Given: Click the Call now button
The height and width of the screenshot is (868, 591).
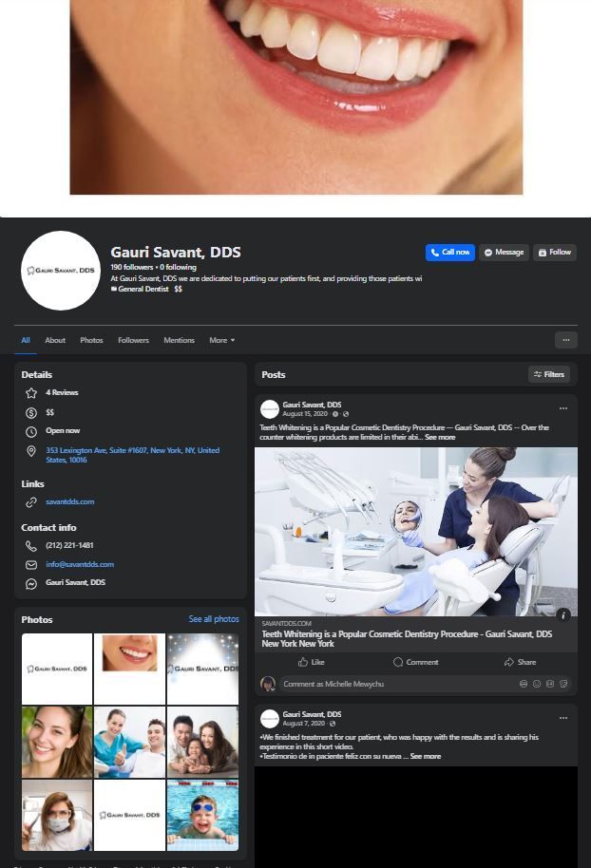Looking at the screenshot, I should [449, 253].
